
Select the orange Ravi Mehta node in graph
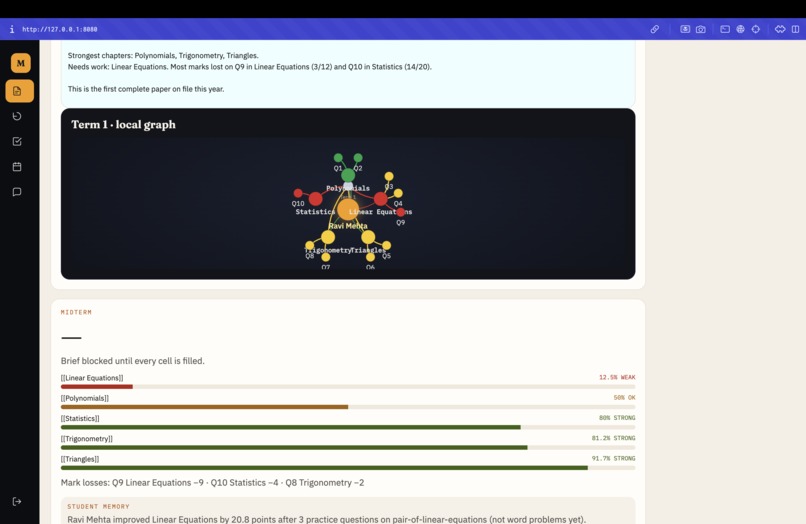(x=348, y=210)
